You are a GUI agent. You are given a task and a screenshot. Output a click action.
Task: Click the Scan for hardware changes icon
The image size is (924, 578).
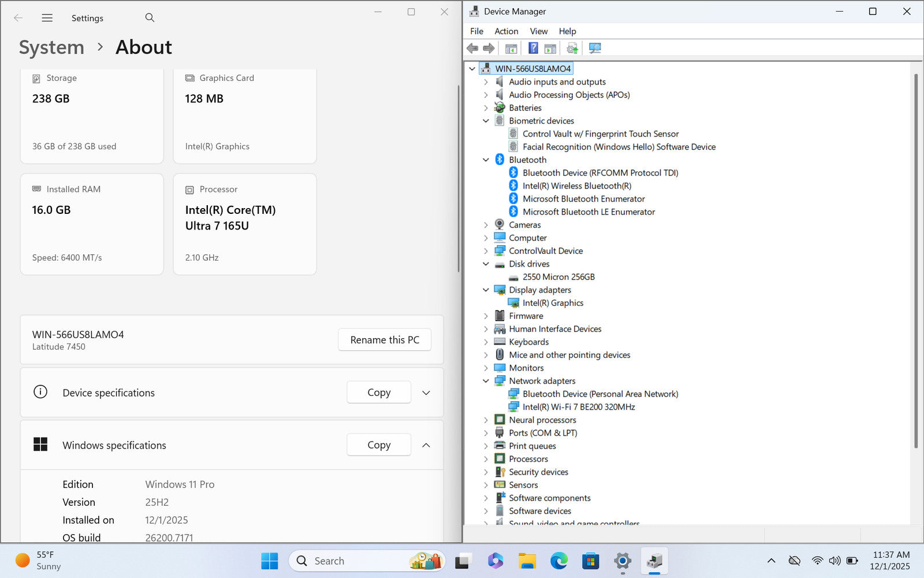(595, 49)
